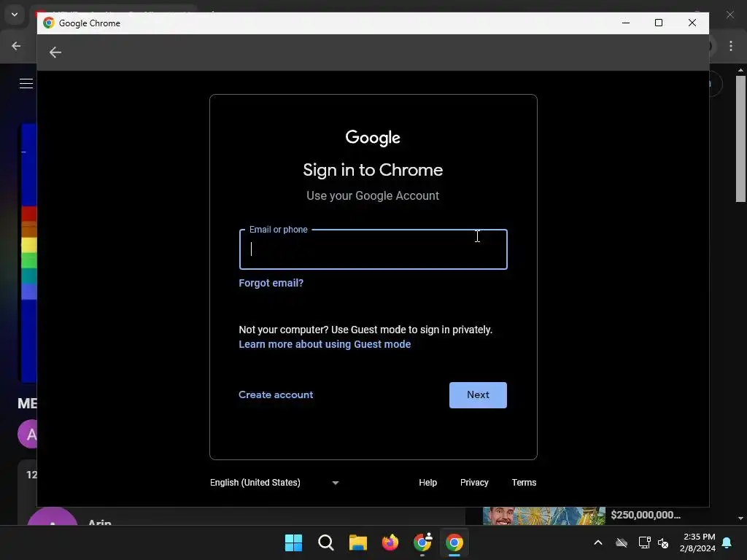747x560 pixels.
Task: Open Learn more about using Guest mode
Action: 325,344
